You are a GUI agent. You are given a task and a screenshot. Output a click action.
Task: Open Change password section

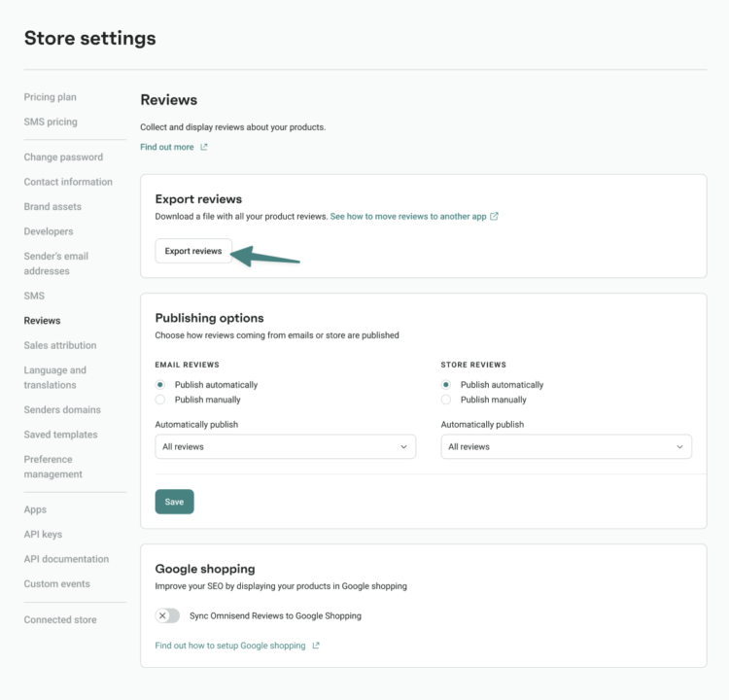[64, 157]
